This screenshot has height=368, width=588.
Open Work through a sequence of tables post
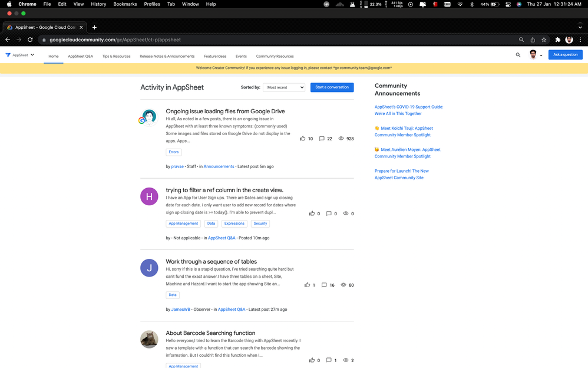tap(211, 261)
